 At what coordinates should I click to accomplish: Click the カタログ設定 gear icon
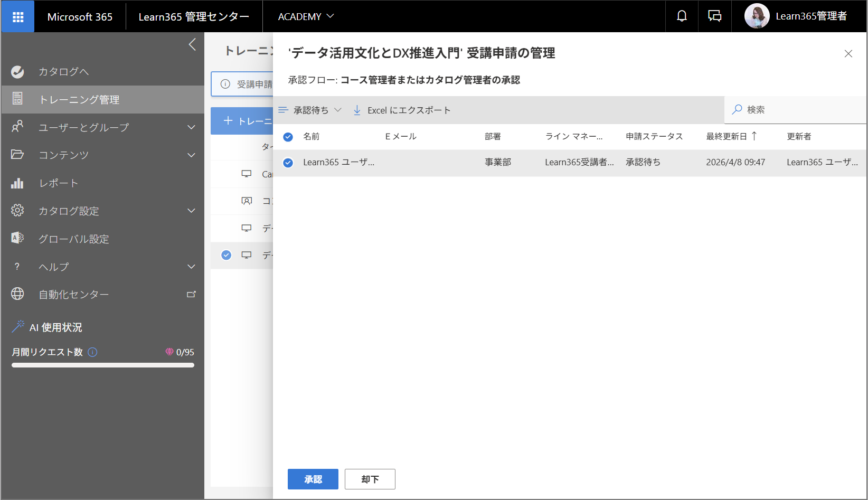(x=17, y=211)
